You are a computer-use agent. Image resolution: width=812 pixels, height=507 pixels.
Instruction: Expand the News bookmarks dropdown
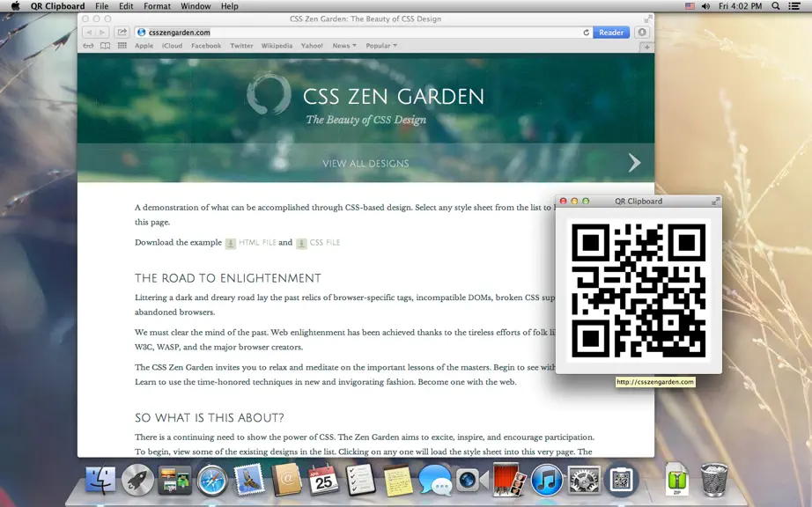[x=344, y=46]
